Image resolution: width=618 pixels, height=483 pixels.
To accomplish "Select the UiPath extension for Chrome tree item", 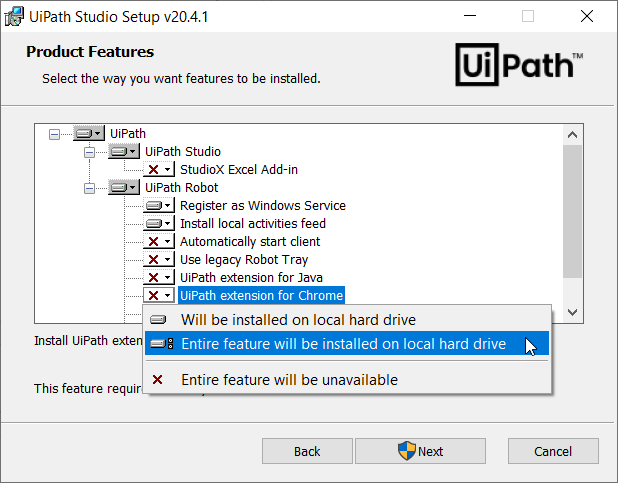I will pyautogui.click(x=261, y=295).
